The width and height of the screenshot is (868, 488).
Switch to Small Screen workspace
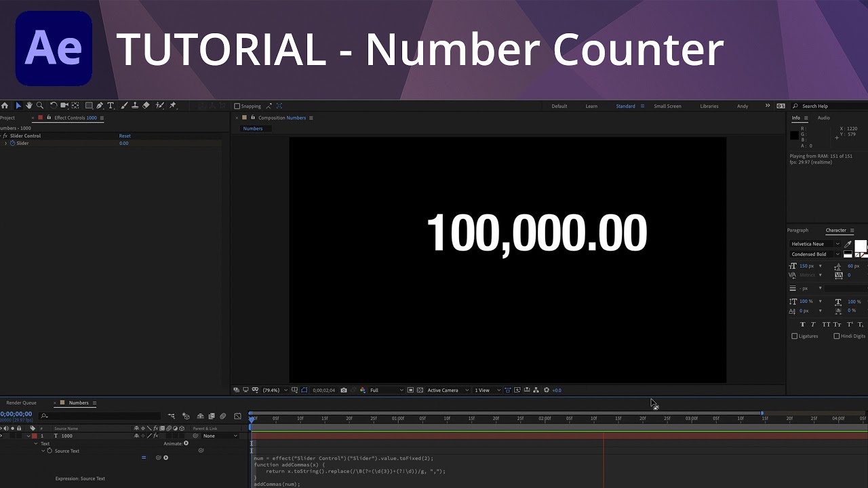(667, 106)
